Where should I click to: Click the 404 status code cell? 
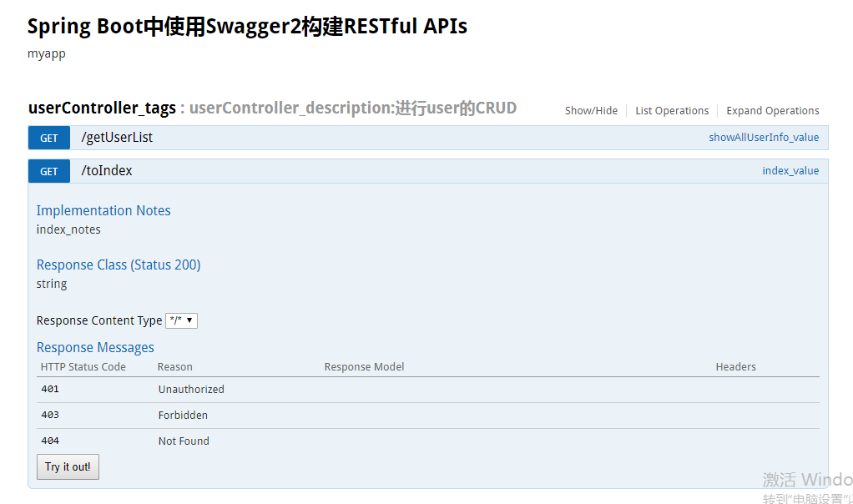coord(50,441)
